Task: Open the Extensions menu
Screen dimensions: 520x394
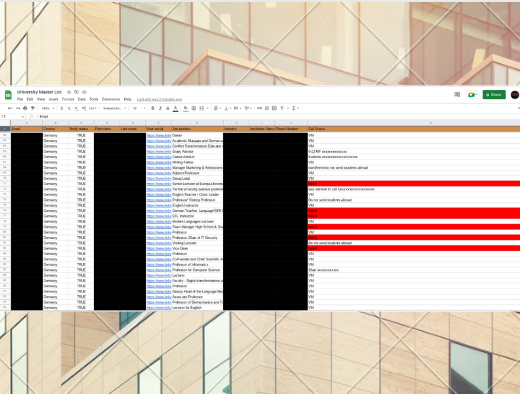Action: pos(111,99)
